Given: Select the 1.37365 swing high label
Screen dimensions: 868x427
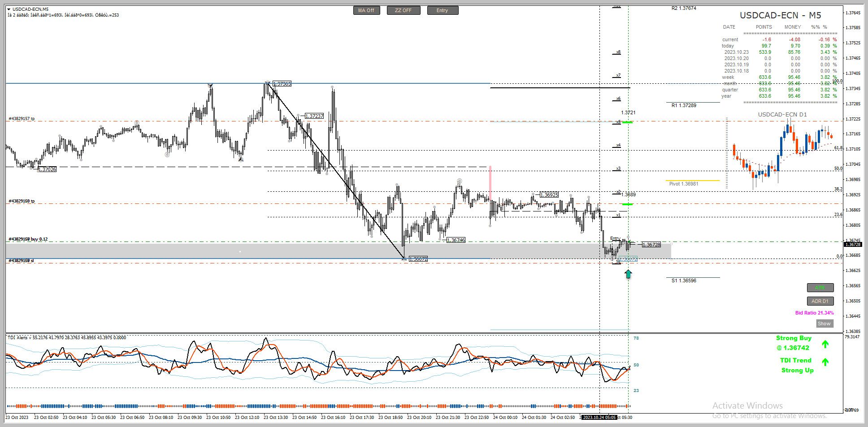Looking at the screenshot, I should [x=282, y=84].
